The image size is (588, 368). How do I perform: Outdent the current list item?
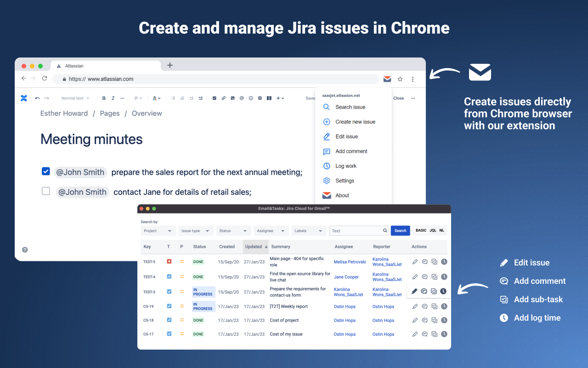coord(192,98)
